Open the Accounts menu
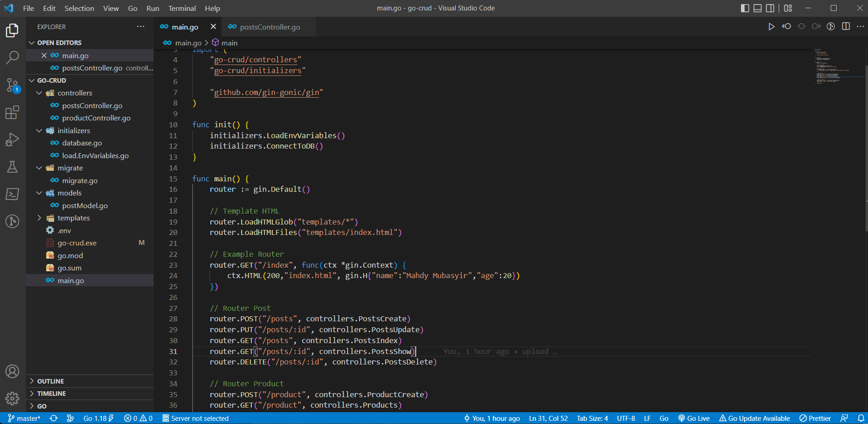868x424 pixels. pyautogui.click(x=12, y=371)
